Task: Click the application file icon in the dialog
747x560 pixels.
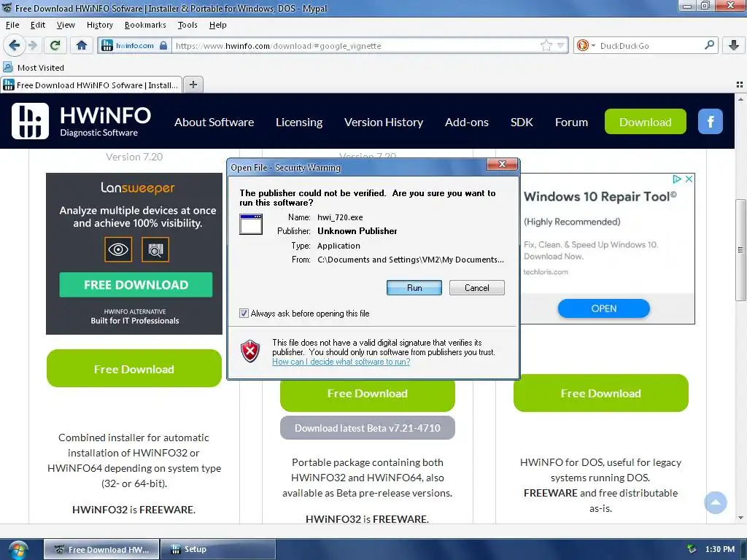Action: click(x=251, y=225)
